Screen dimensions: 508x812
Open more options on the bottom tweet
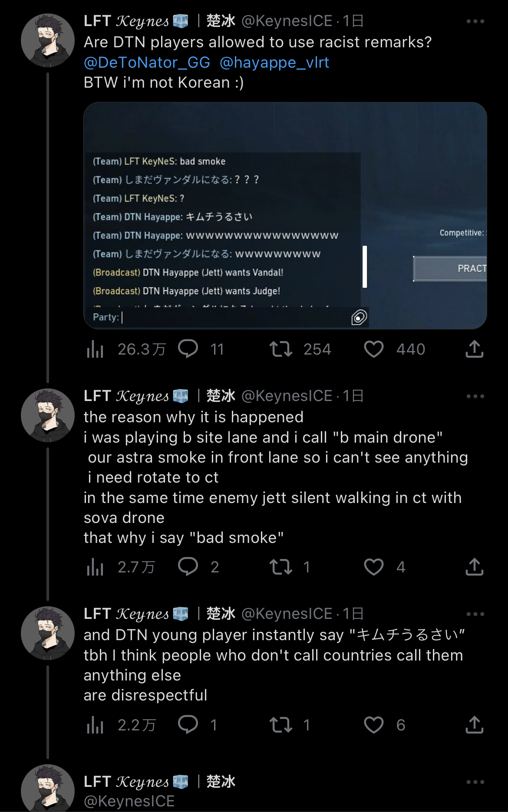coord(475,782)
